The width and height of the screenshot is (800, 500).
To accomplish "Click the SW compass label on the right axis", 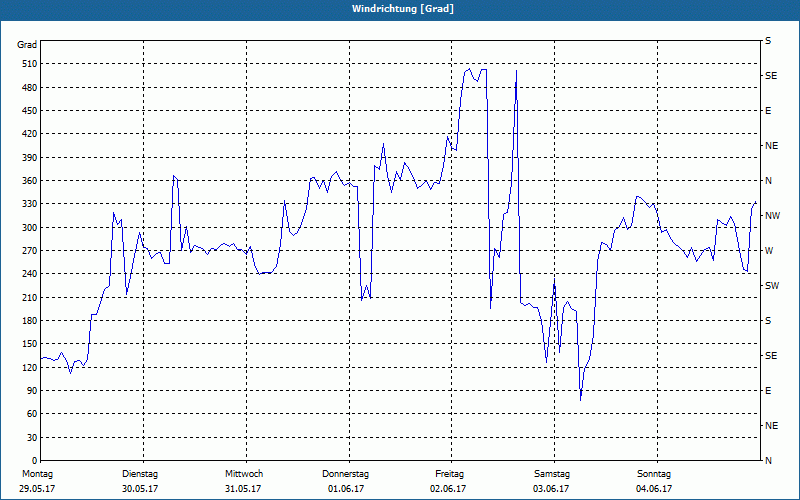I will coord(772,286).
